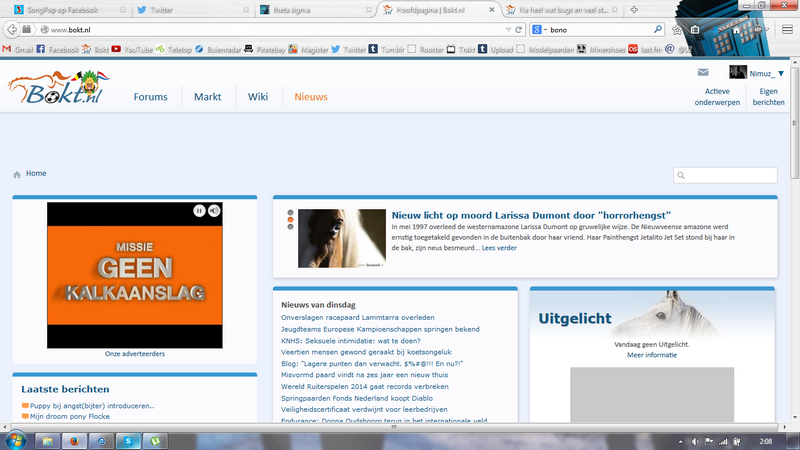Switch to the SongPop op Facebook tab
The height and width of the screenshot is (450, 800).
(70, 10)
